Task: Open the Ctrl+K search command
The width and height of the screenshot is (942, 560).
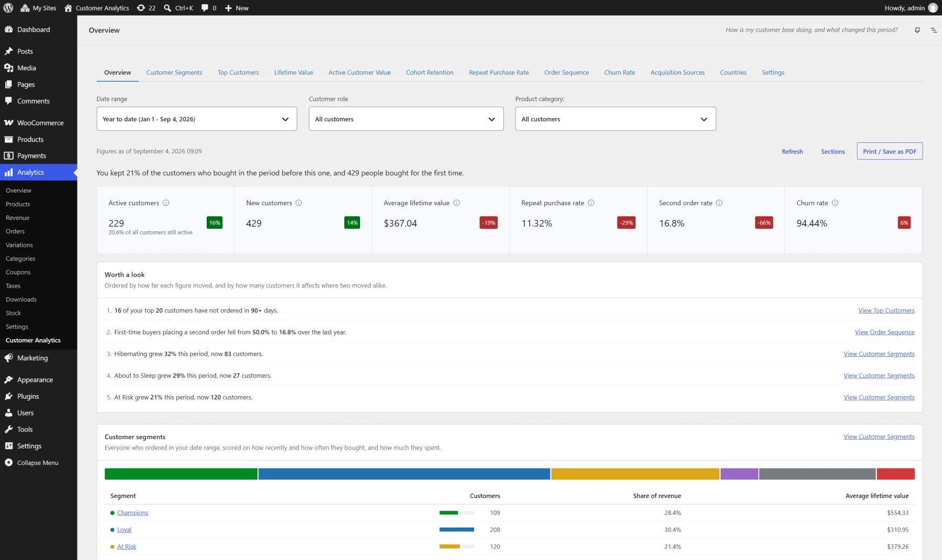Action: click(178, 8)
